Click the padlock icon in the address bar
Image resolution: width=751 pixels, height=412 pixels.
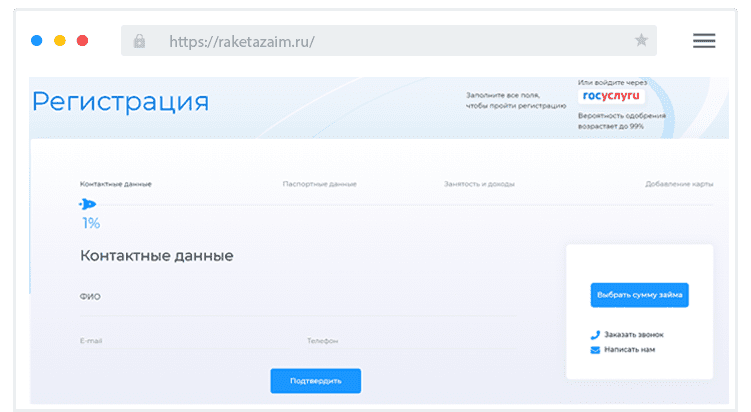pyautogui.click(x=139, y=41)
